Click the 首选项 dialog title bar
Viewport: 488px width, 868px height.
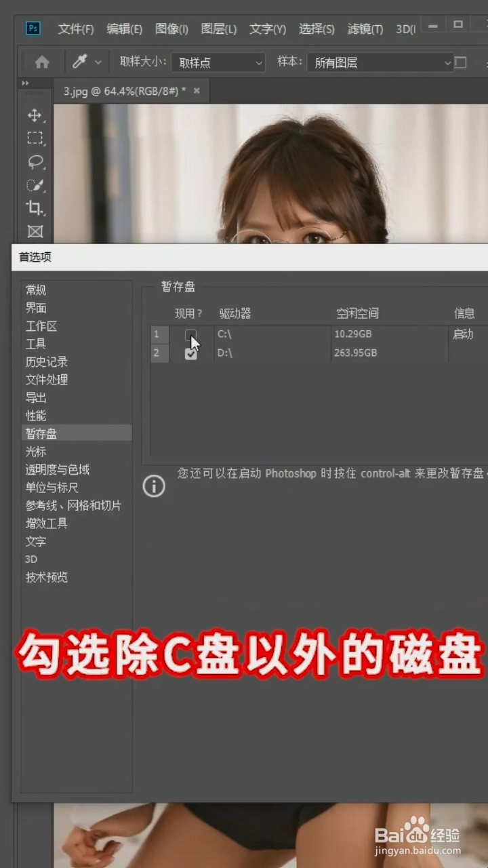click(x=249, y=257)
